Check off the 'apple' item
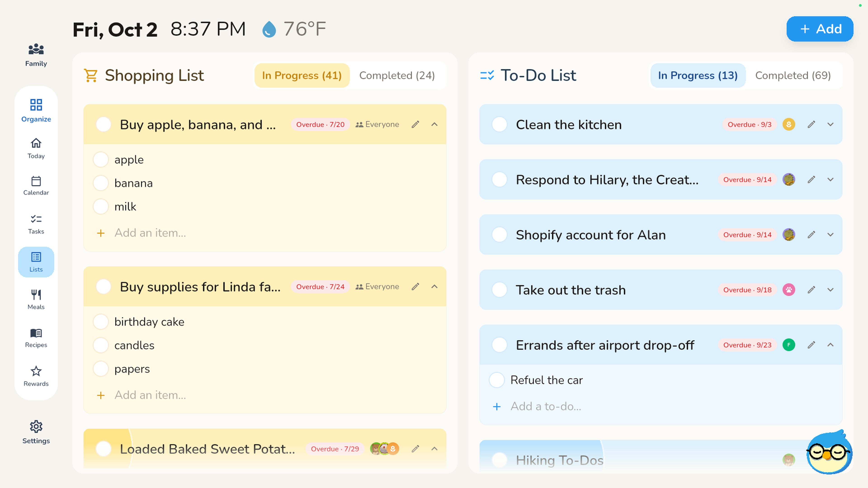 [101, 160]
